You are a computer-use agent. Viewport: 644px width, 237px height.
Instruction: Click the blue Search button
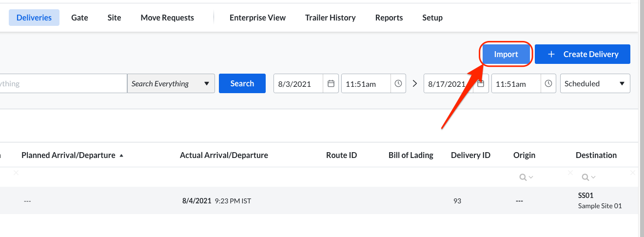(242, 83)
